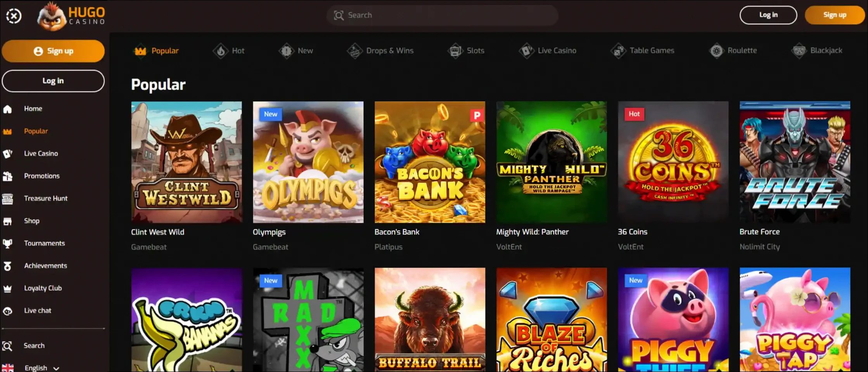This screenshot has width=868, height=372.
Task: Select the Achievements medal icon
Action: 8,265
